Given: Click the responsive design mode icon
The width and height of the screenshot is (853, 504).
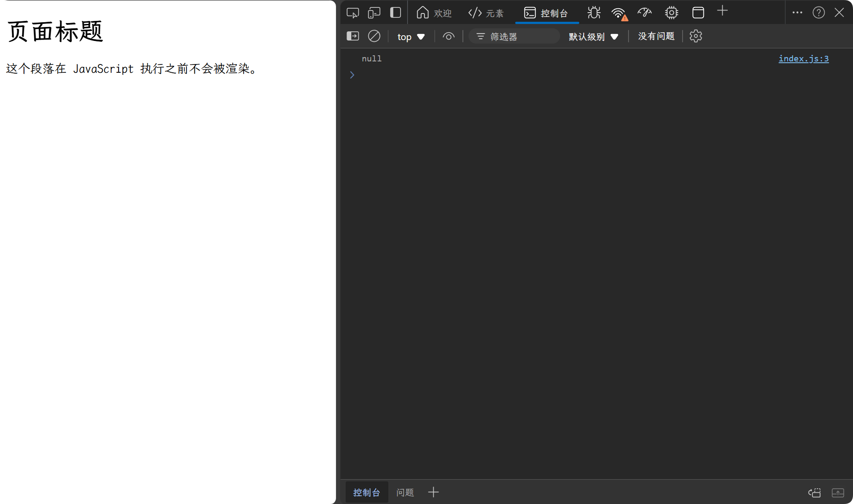Looking at the screenshot, I should (374, 13).
